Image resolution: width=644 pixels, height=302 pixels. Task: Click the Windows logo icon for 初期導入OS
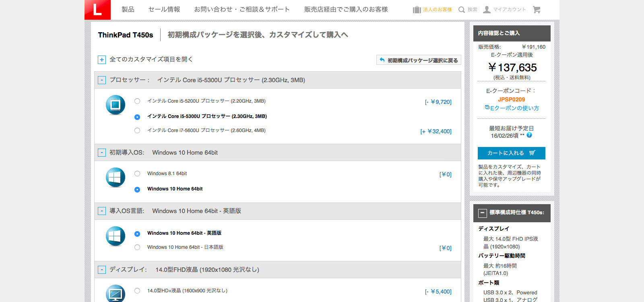click(116, 178)
